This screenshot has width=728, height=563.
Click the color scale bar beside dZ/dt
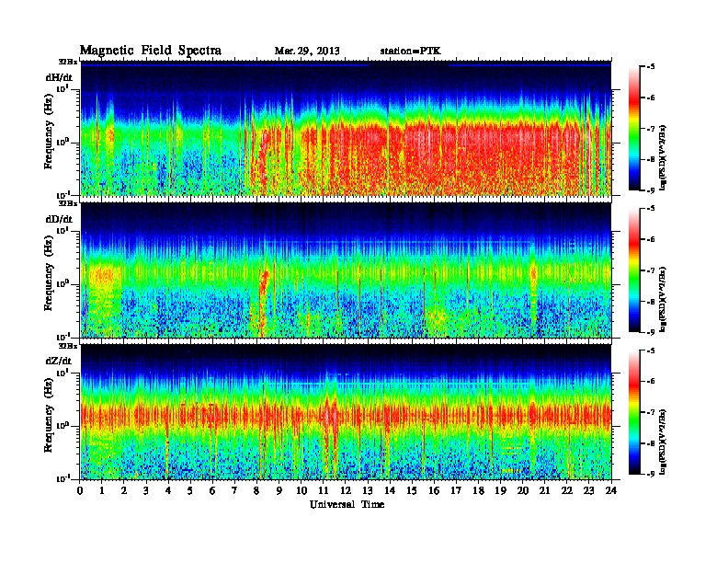(x=634, y=412)
